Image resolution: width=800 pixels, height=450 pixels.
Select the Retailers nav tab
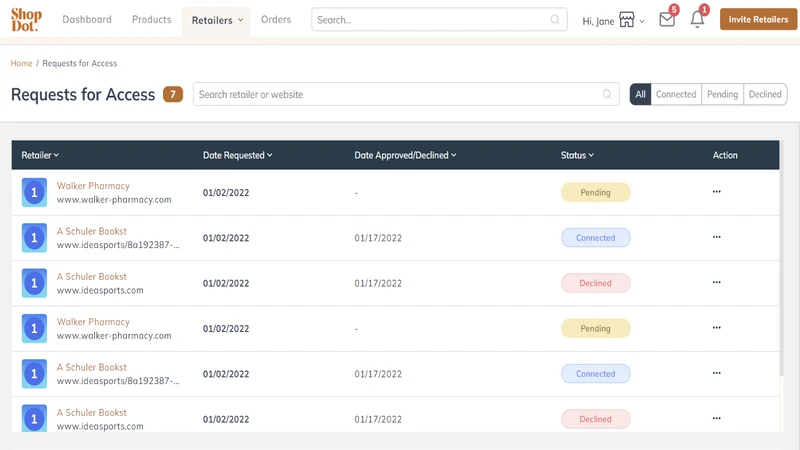pyautogui.click(x=216, y=21)
